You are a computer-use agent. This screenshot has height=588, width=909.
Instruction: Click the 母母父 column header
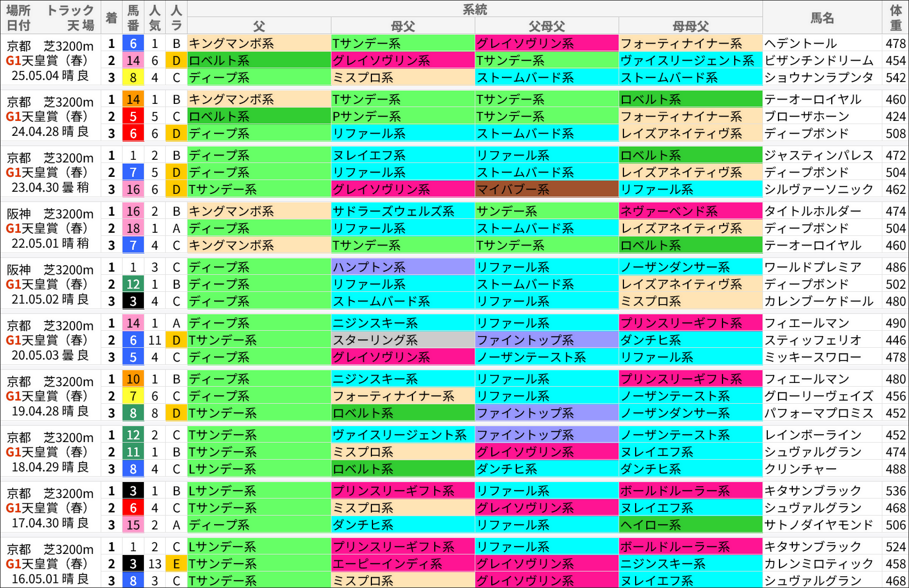coord(690,25)
